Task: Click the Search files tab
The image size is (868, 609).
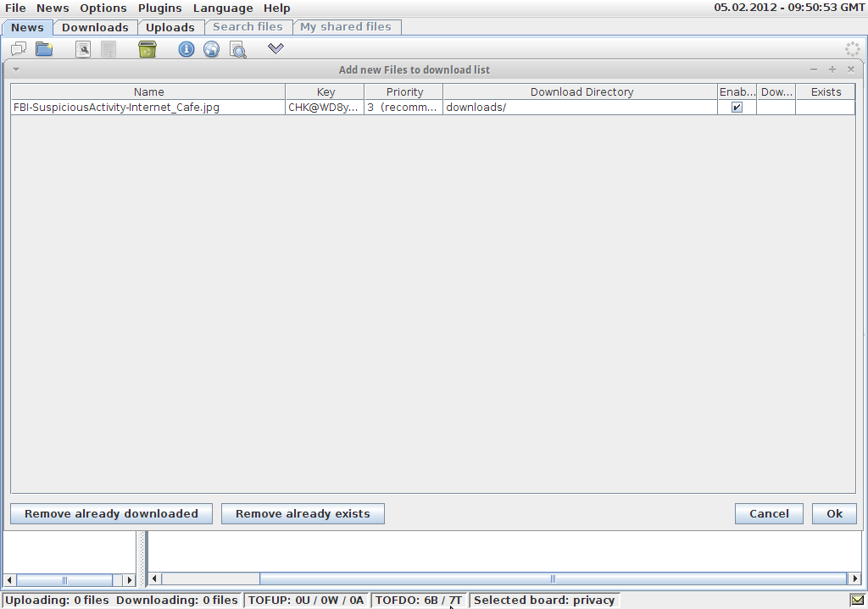Action: coord(248,26)
